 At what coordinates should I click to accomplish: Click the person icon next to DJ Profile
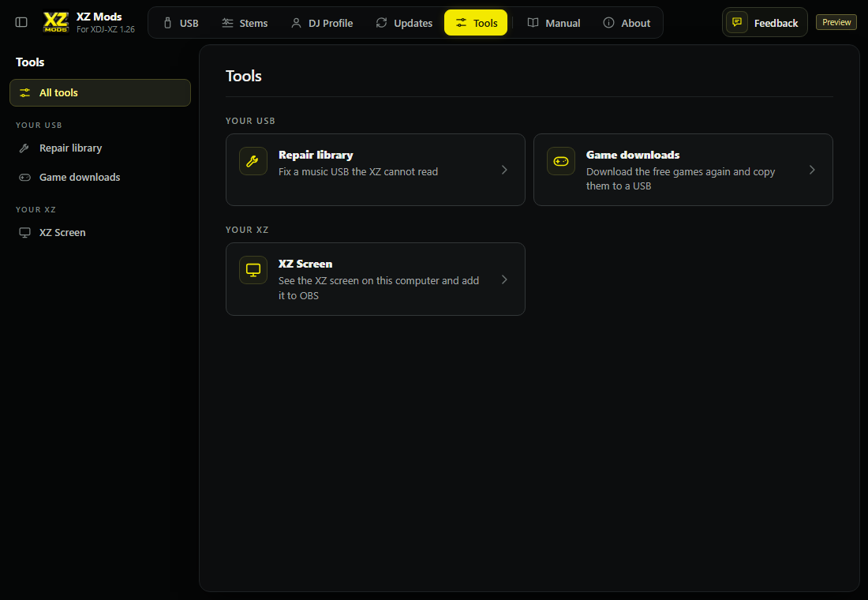click(x=296, y=23)
